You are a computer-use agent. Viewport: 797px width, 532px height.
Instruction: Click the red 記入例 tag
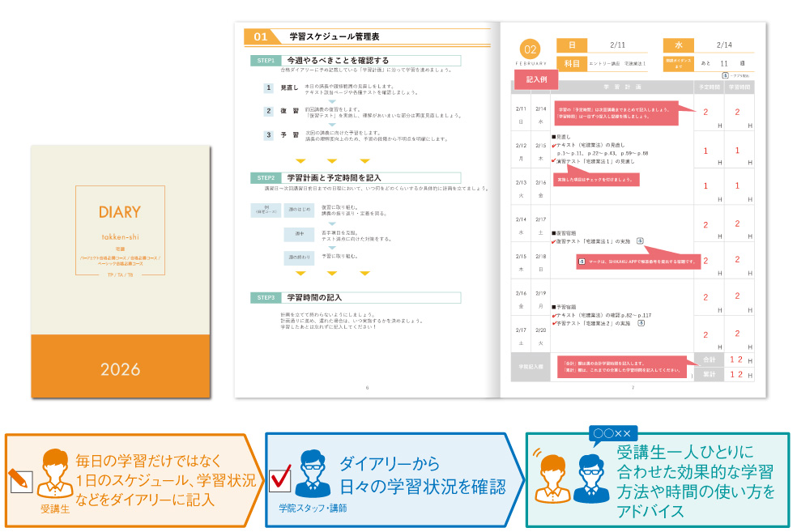point(536,80)
